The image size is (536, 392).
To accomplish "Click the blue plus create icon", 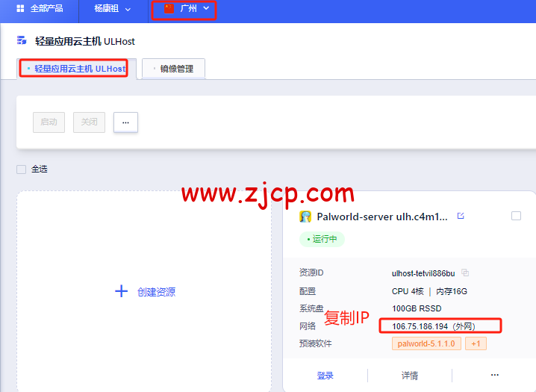I will tap(121, 291).
